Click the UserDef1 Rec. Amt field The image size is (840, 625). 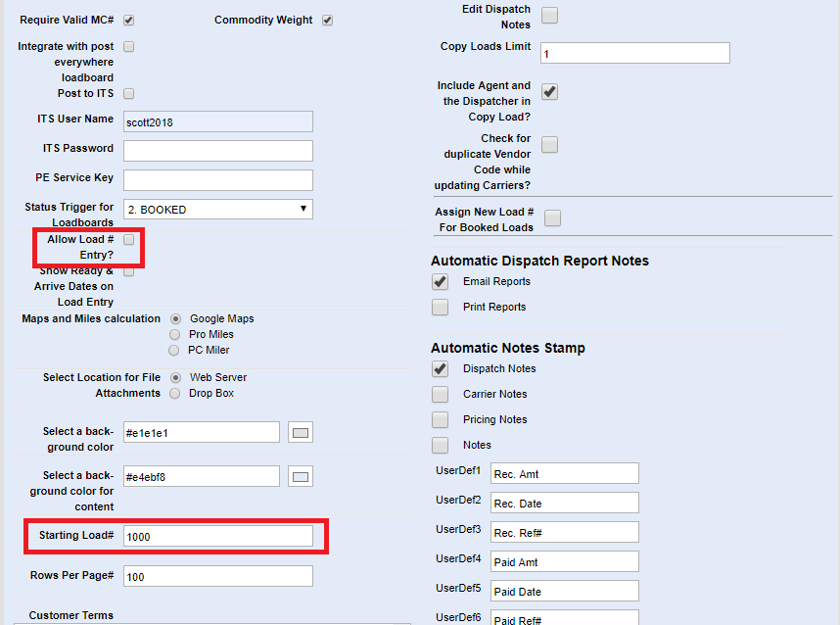564,474
